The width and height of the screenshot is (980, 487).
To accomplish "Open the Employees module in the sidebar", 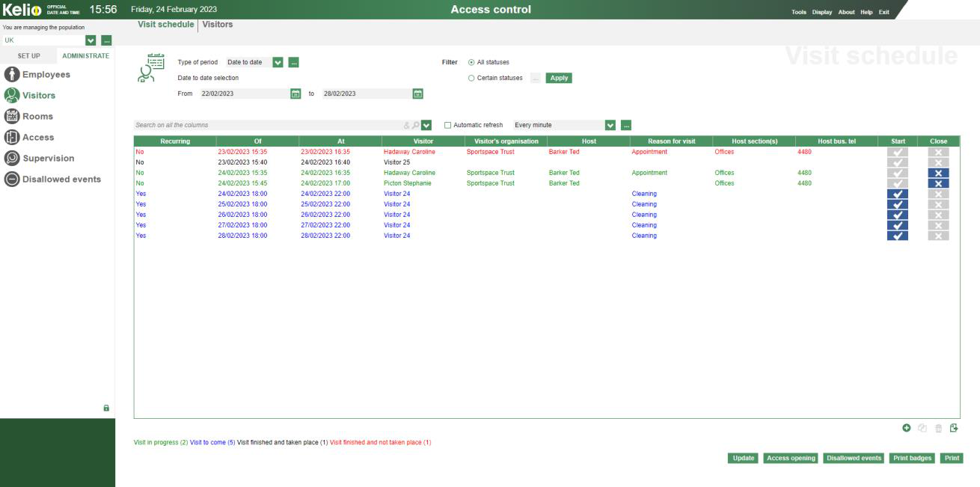I will click(x=37, y=75).
